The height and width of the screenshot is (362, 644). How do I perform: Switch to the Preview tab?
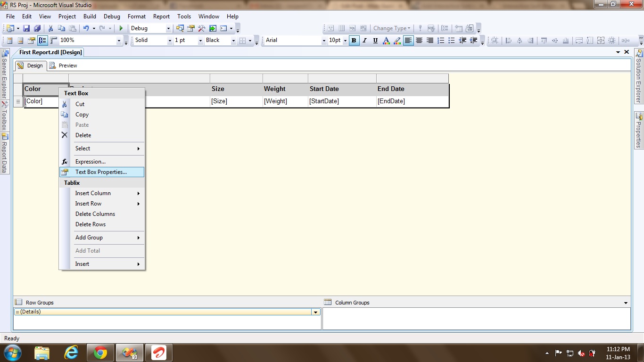[63, 66]
